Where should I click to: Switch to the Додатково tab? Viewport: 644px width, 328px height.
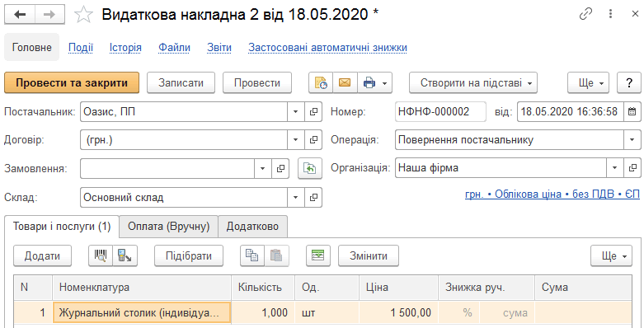coord(252,227)
